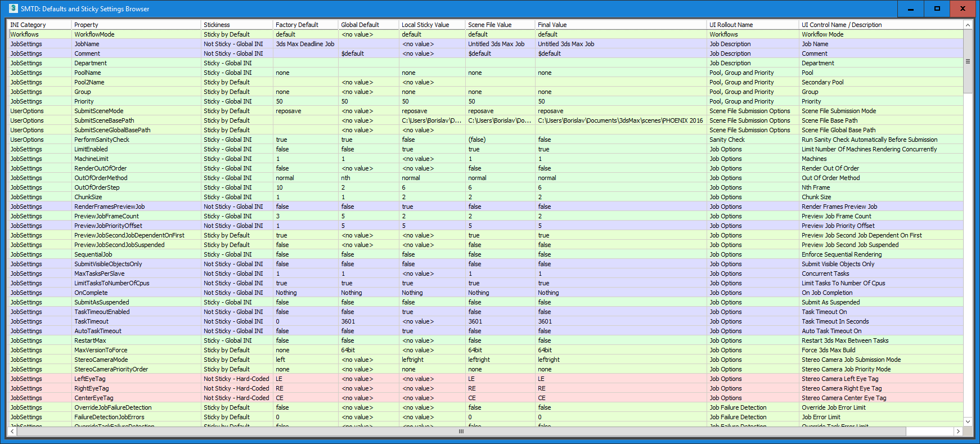Click the Factory Default column header
This screenshot has width=980, height=444.
click(x=297, y=25)
